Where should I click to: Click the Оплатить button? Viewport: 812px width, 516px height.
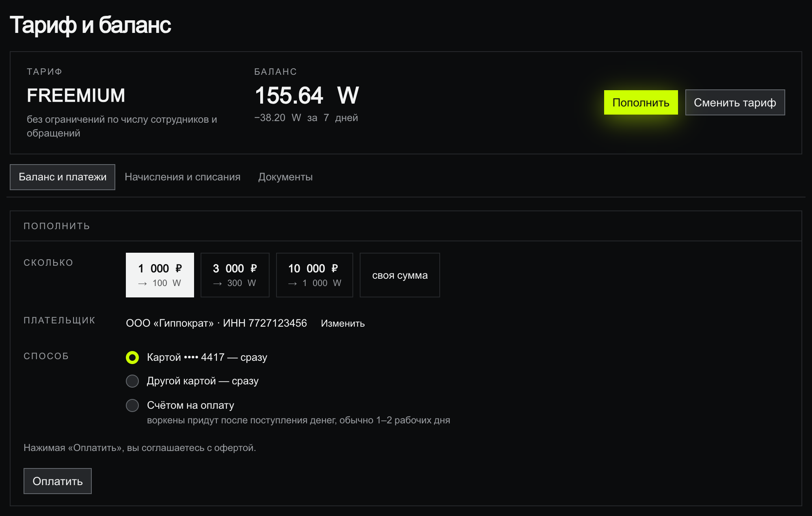[58, 481]
